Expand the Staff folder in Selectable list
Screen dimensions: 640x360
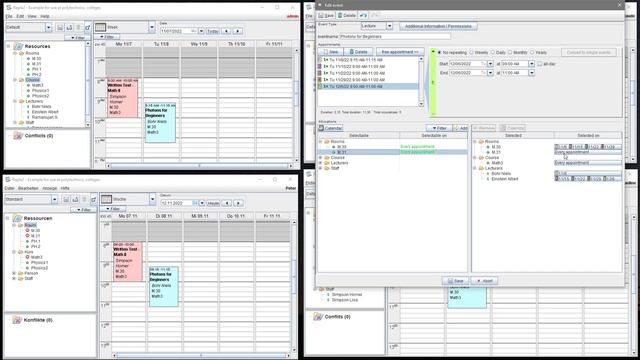tap(321, 168)
